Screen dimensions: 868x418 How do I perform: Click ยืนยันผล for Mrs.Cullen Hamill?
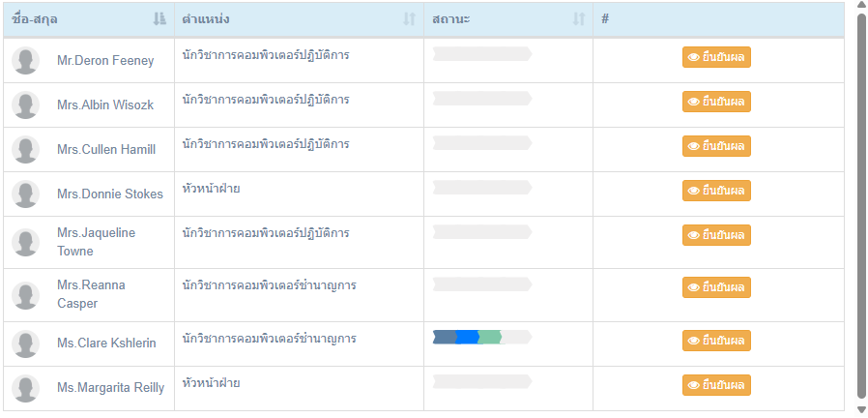tap(716, 146)
